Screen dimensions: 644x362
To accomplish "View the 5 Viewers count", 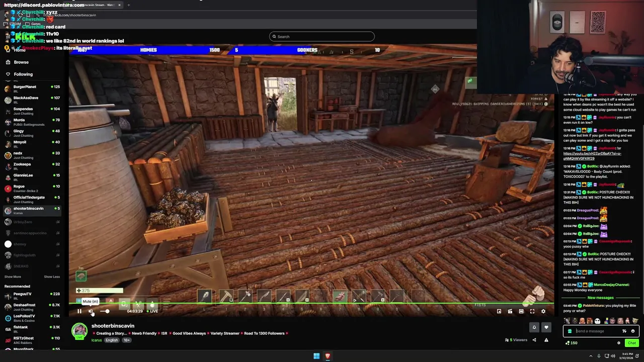I will (x=516, y=340).
